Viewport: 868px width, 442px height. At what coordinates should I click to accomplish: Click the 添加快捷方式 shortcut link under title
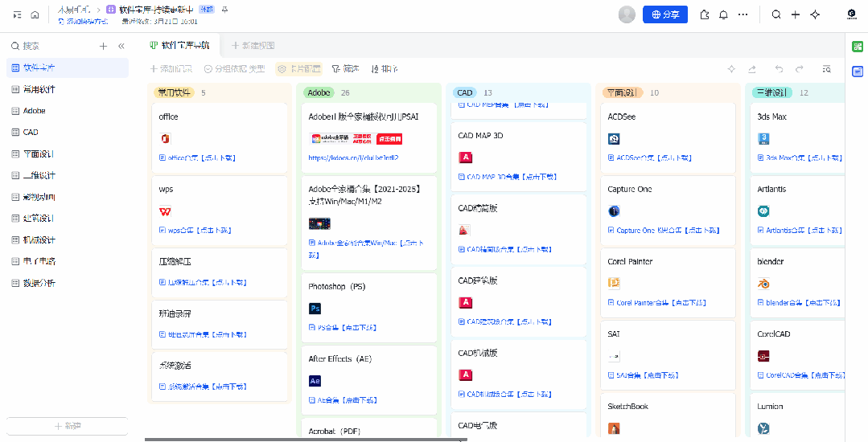tap(83, 22)
